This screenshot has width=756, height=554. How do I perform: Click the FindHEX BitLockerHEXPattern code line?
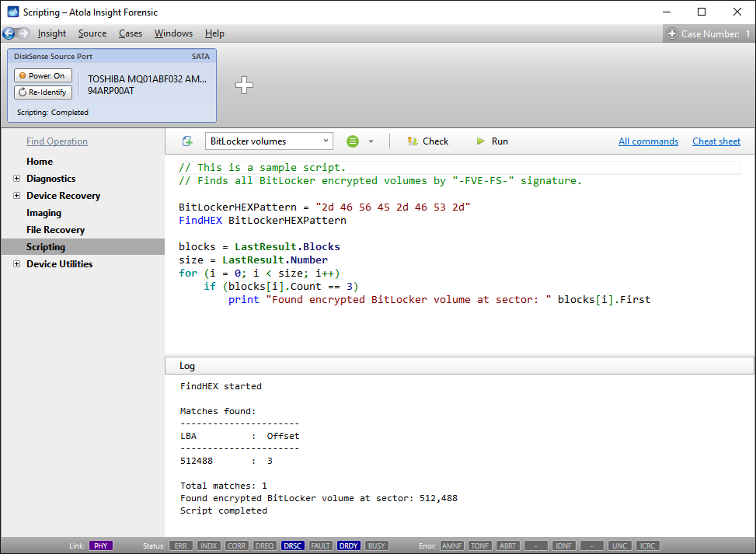(263, 221)
